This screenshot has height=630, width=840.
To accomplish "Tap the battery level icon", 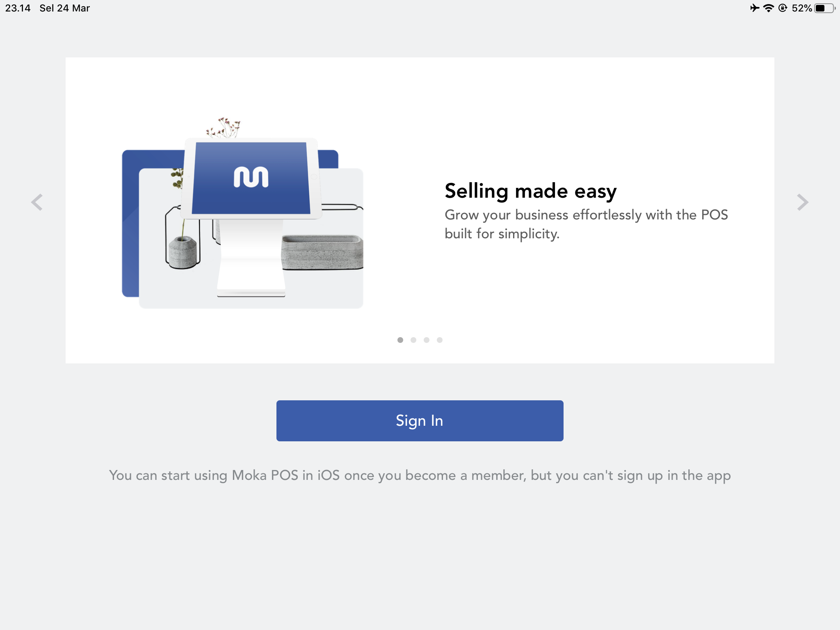I will pyautogui.click(x=824, y=8).
